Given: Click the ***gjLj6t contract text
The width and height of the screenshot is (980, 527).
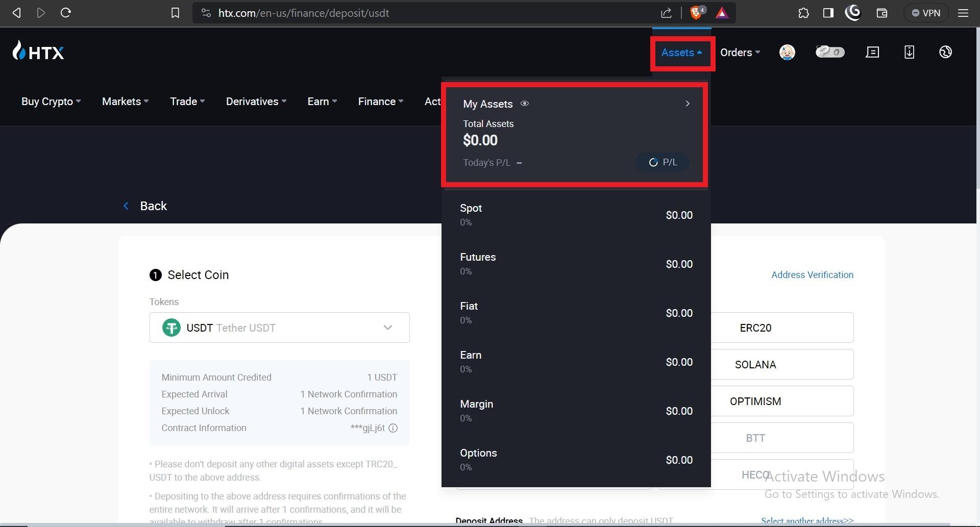Looking at the screenshot, I should (367, 428).
